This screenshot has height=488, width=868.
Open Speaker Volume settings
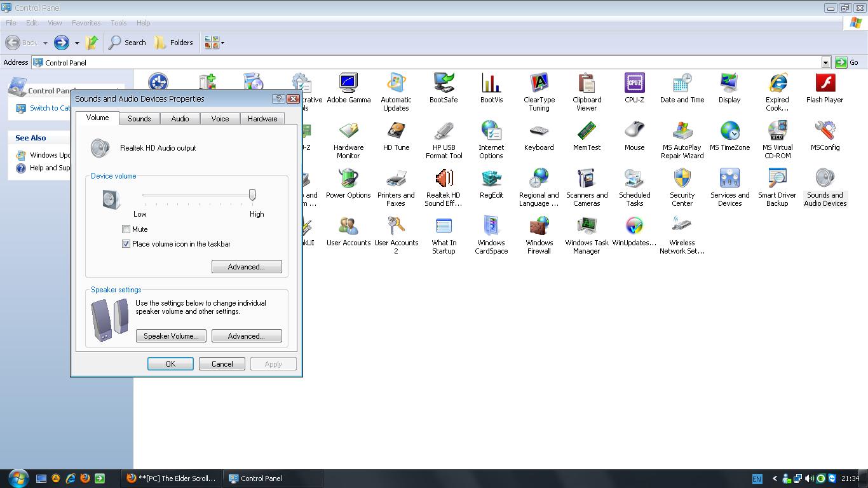click(x=171, y=336)
